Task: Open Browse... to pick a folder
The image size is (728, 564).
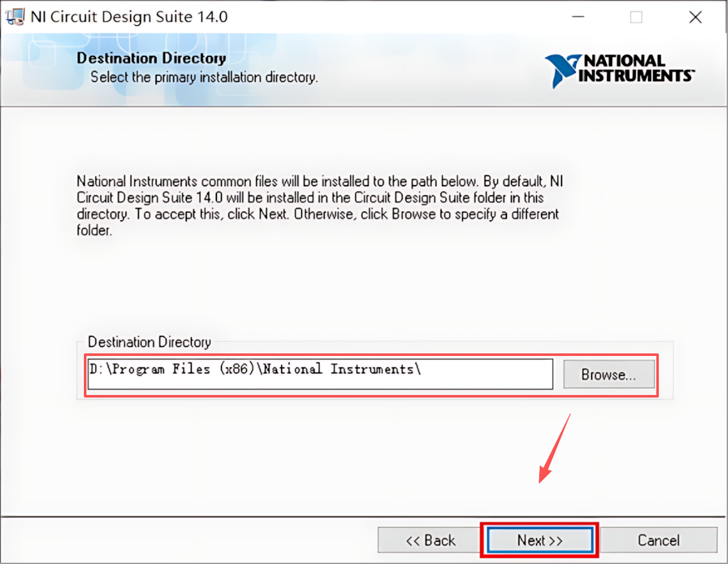Action: pos(609,374)
